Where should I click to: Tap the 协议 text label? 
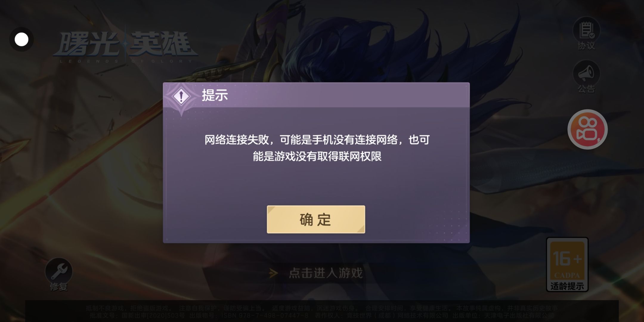(586, 46)
